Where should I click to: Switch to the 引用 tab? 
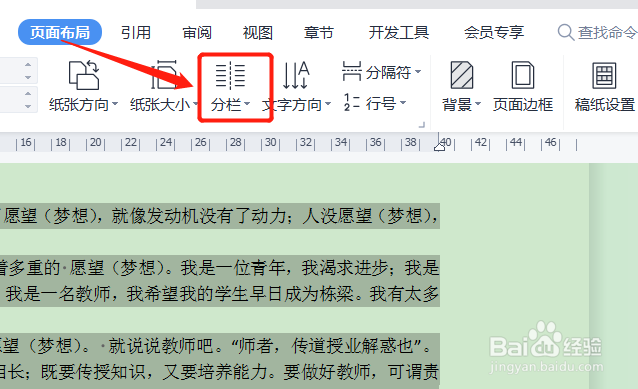pyautogui.click(x=136, y=33)
